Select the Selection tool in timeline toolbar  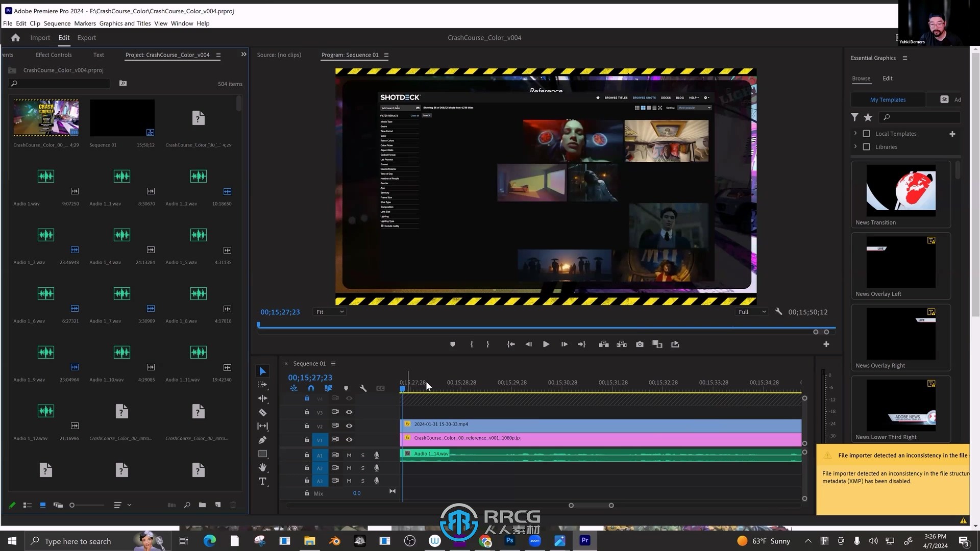262,371
